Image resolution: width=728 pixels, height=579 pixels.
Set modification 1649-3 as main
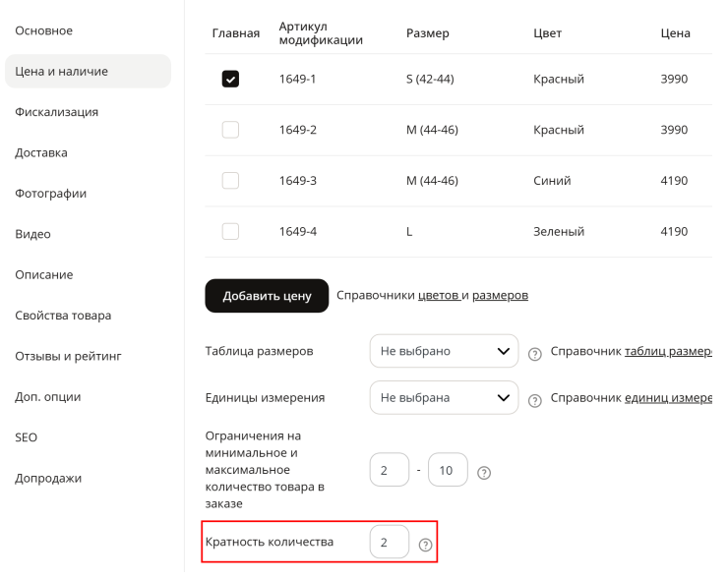point(230,181)
